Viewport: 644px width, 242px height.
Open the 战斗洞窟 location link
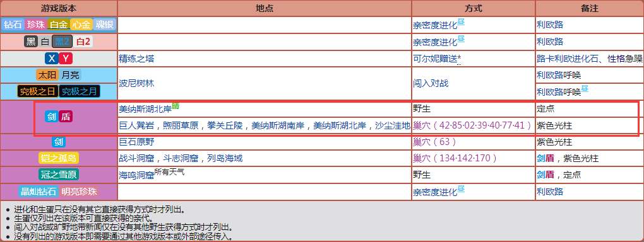pos(137,159)
